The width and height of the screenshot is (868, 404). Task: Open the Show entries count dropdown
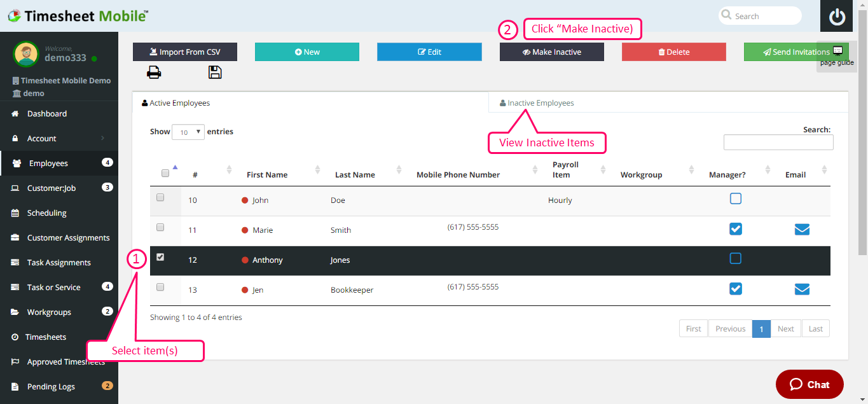click(x=188, y=132)
